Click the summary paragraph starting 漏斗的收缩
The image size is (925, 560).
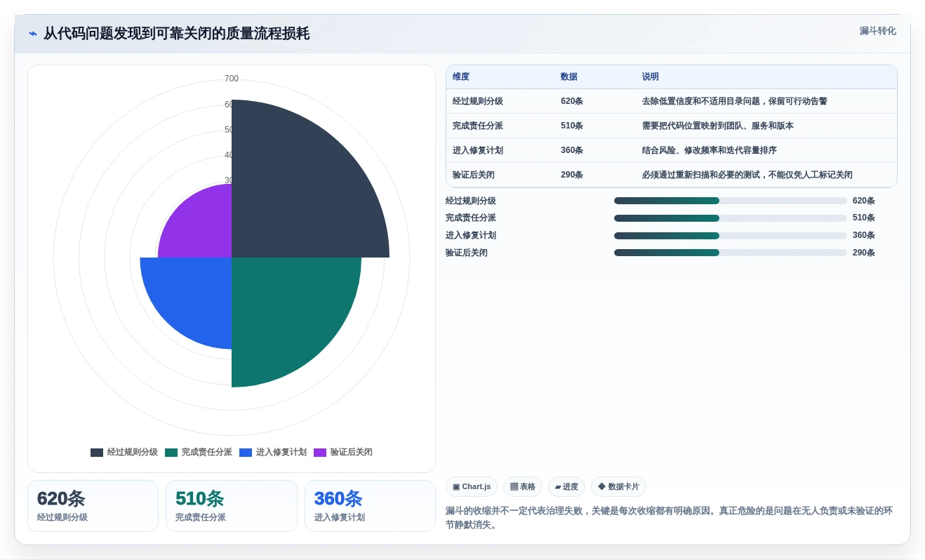pos(669,518)
